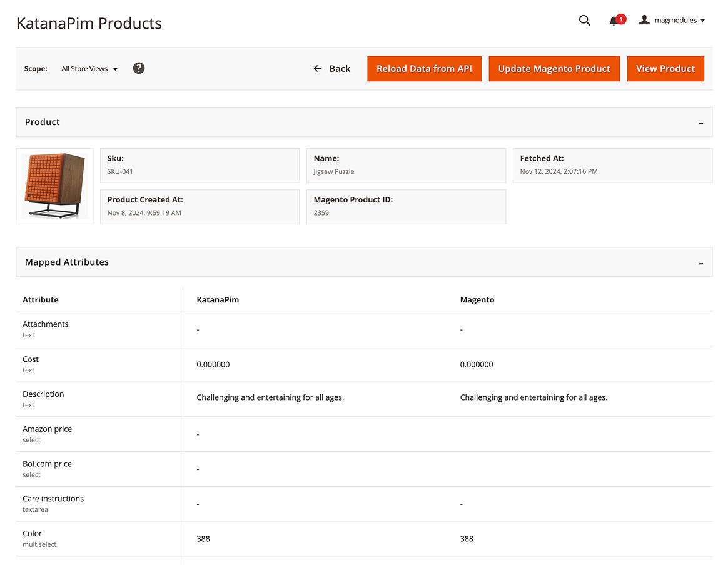This screenshot has height=565, width=728.
Task: Open notifications bell with red badge
Action: click(x=617, y=20)
